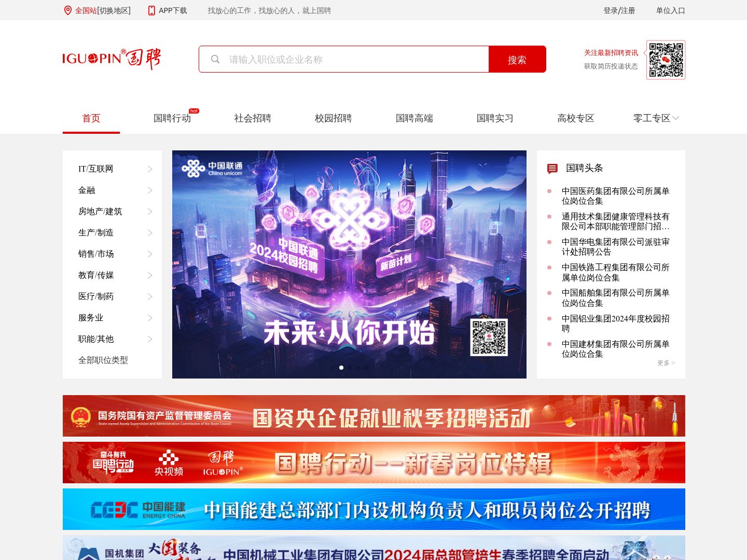Open the 中国医药集团 headline
Screen dimensions: 747x560
point(616,196)
